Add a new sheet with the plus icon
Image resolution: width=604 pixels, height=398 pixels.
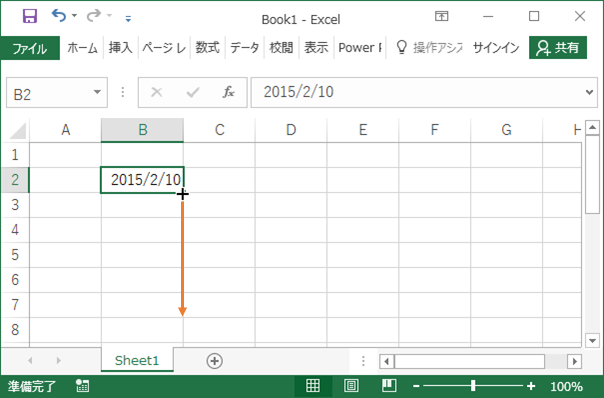point(215,361)
